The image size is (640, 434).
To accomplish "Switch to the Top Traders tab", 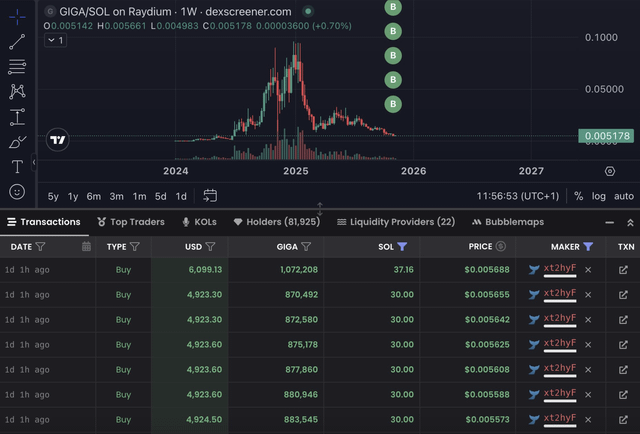I will (132, 222).
